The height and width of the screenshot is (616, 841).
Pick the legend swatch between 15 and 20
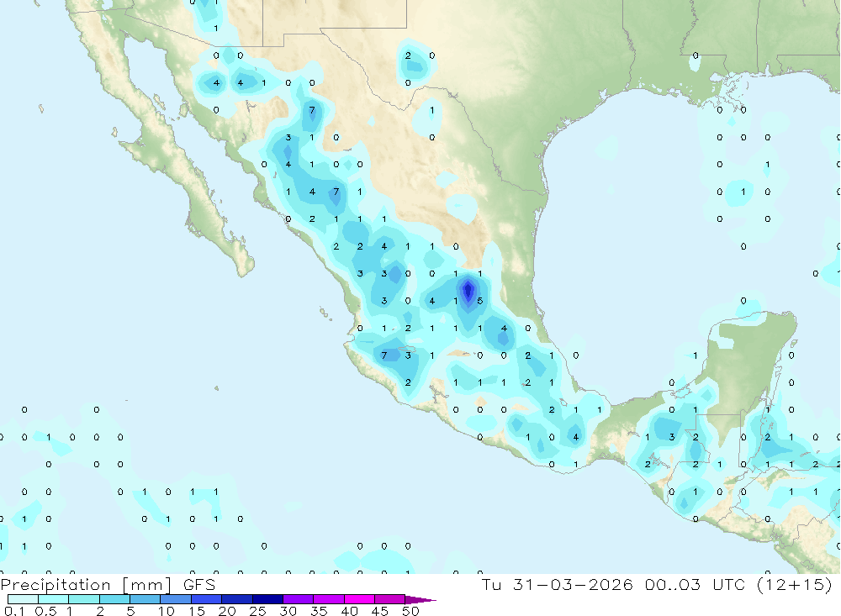[207, 599]
